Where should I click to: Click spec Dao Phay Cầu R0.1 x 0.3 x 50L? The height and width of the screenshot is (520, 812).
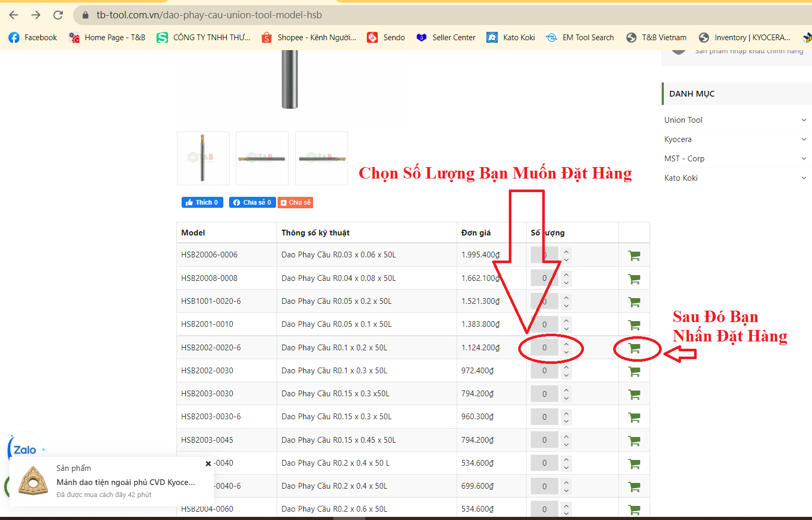tap(334, 371)
